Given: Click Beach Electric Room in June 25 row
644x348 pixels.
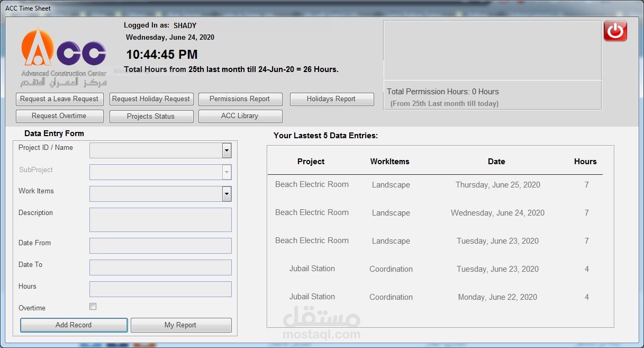Looking at the screenshot, I should [312, 184].
